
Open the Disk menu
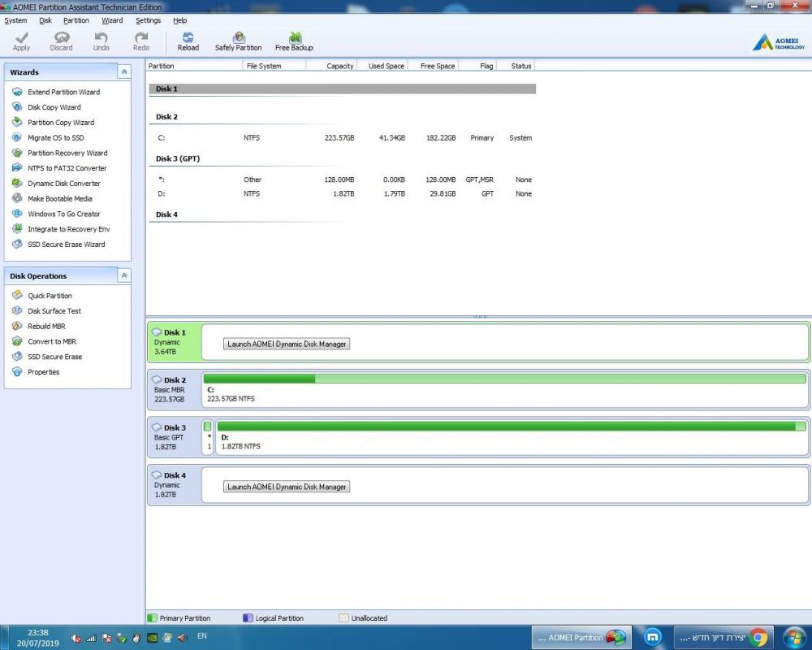[45, 21]
